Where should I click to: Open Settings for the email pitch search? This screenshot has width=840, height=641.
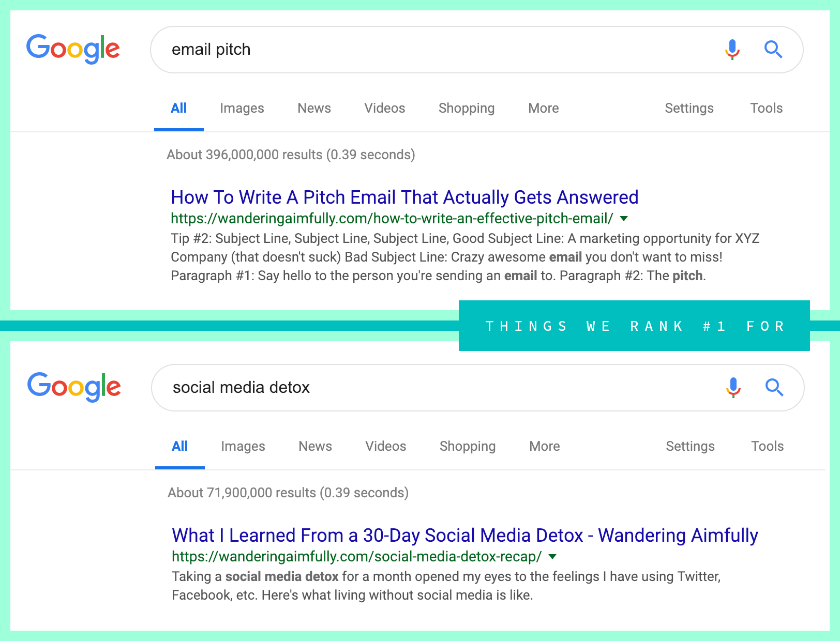[x=689, y=108]
